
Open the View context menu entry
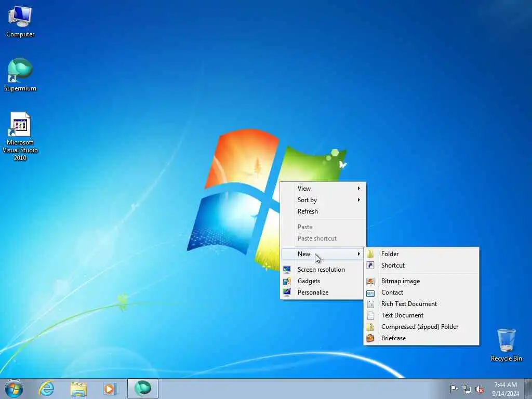click(322, 188)
